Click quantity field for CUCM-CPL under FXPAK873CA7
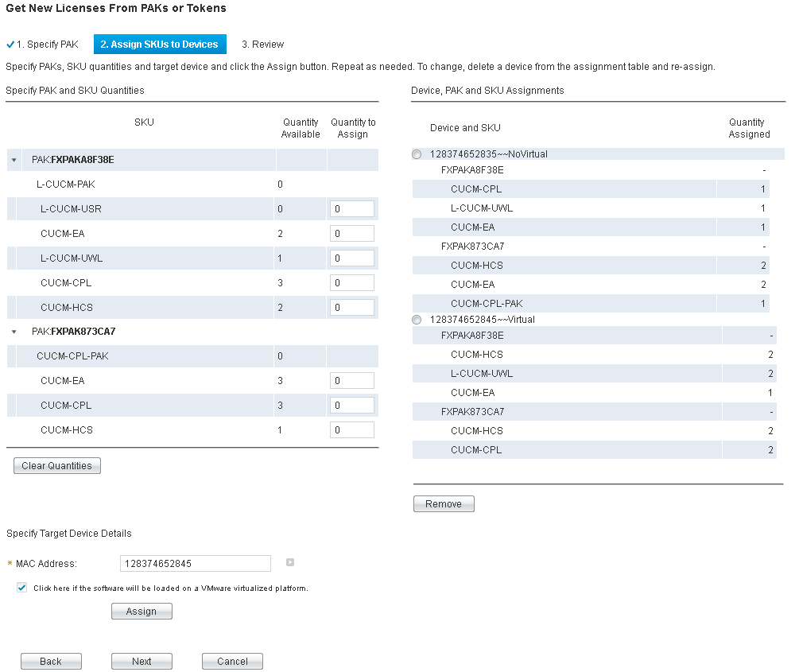 point(352,406)
